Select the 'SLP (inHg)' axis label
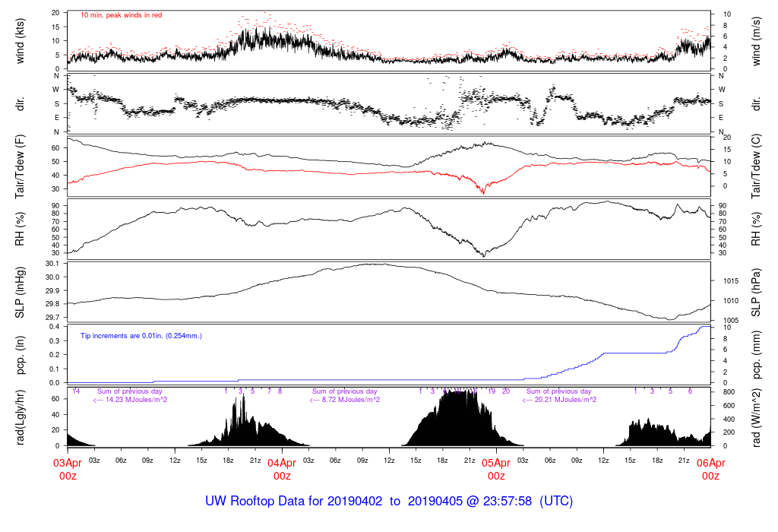Screen dimensions: 778x532 [x=20, y=293]
